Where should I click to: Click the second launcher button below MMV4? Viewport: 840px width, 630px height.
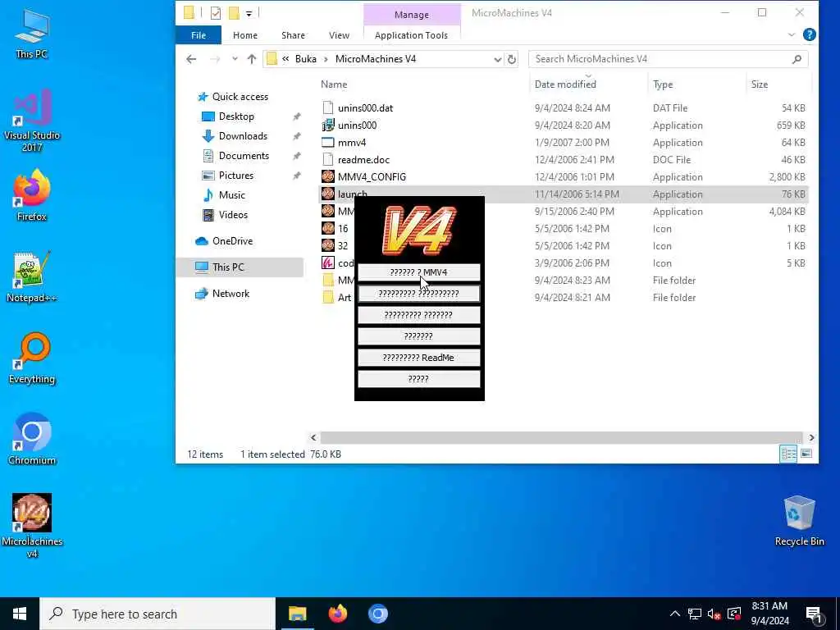[418, 294]
